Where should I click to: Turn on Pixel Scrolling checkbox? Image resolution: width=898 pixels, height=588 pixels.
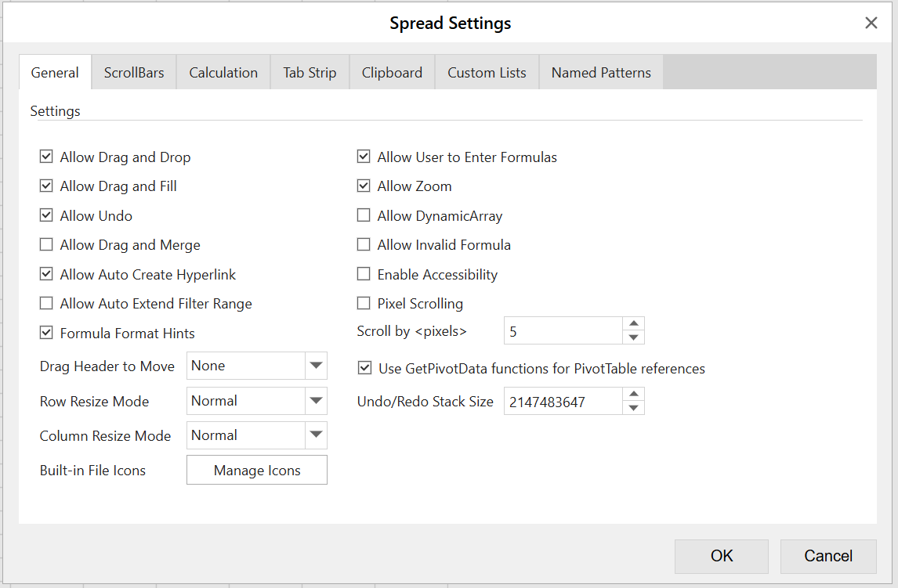pos(364,304)
